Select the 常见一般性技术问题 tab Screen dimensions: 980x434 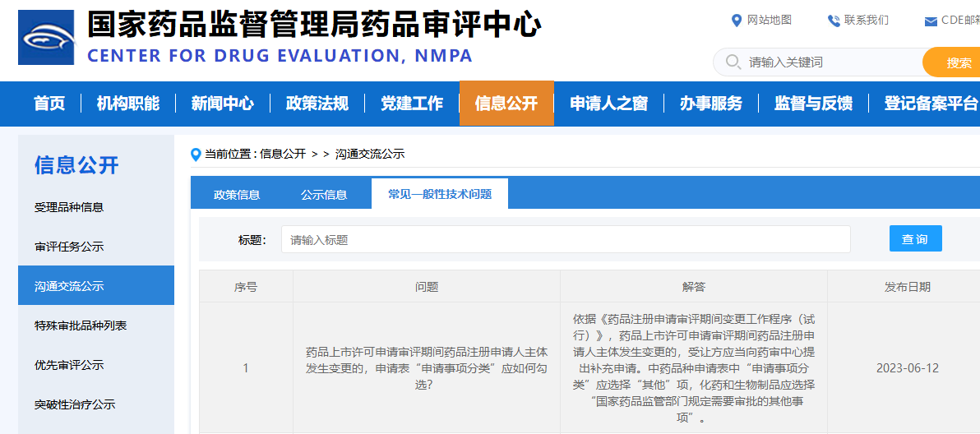pos(440,195)
